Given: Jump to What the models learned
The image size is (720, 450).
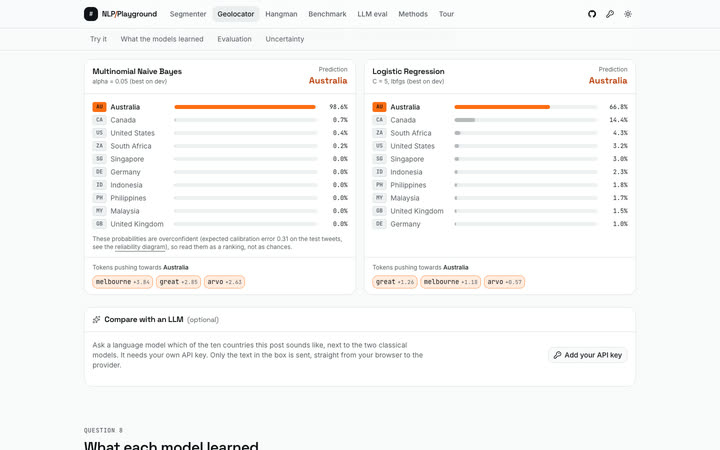Looking at the screenshot, I should click(x=162, y=39).
